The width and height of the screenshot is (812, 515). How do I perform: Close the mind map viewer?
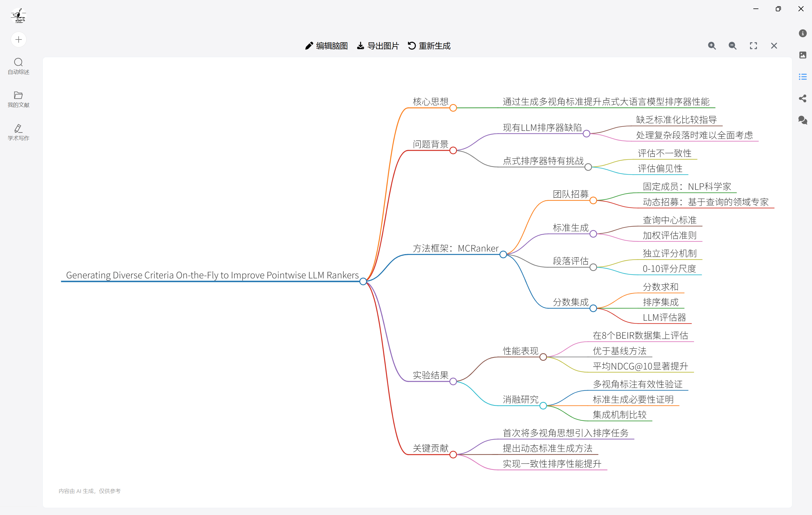(774, 46)
